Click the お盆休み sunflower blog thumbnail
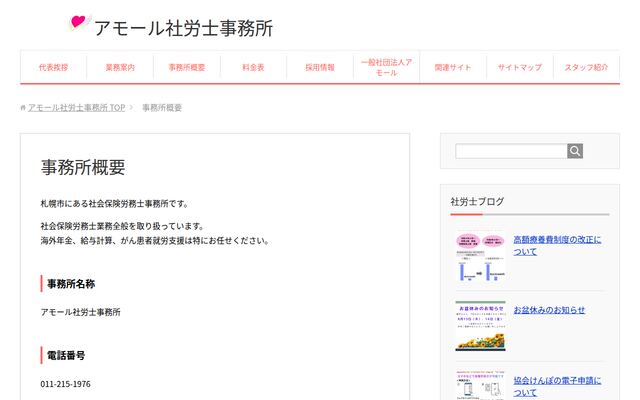Screen dimensions: 640x400 click(480, 326)
